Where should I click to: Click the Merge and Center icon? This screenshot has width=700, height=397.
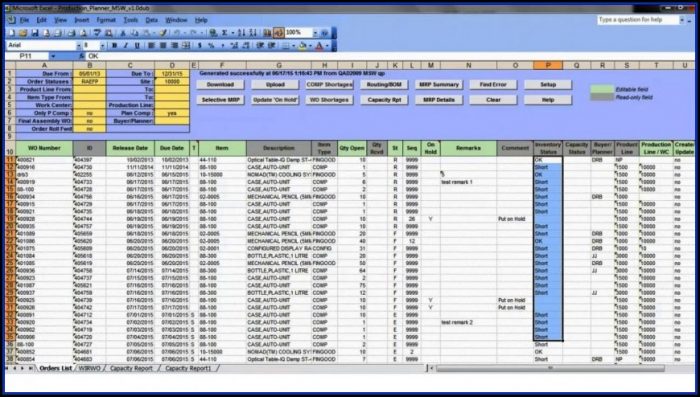point(185,45)
